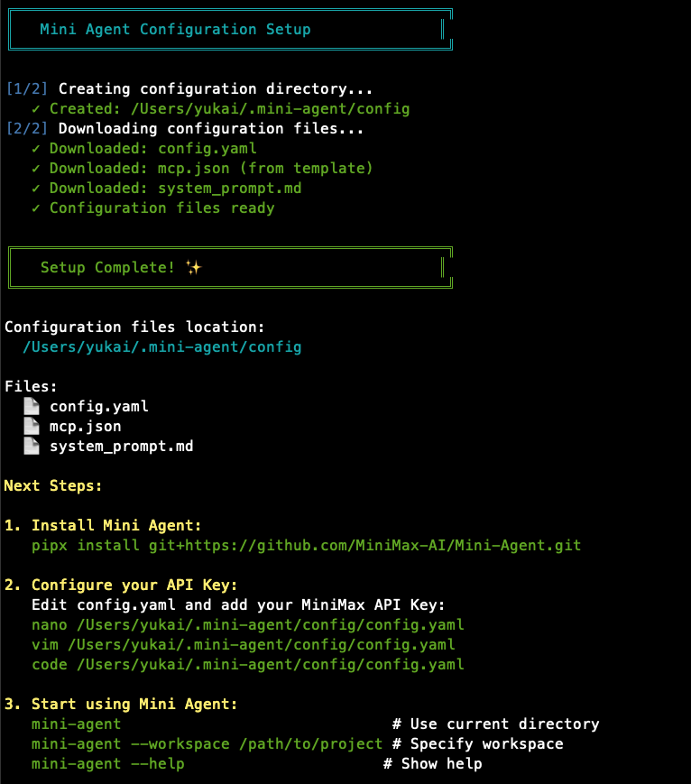The width and height of the screenshot is (691, 784).
Task: Click 'mini-agent --help' command
Action: tap(108, 763)
